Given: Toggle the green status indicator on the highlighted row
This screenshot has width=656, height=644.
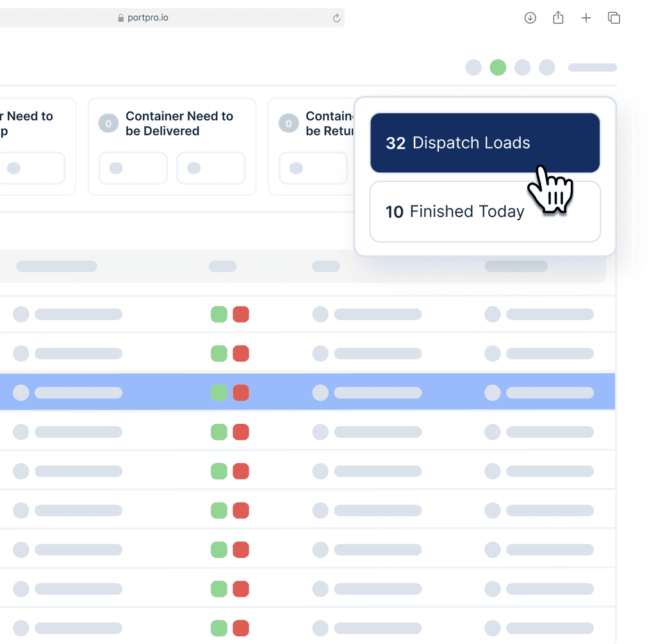Looking at the screenshot, I should (218, 392).
